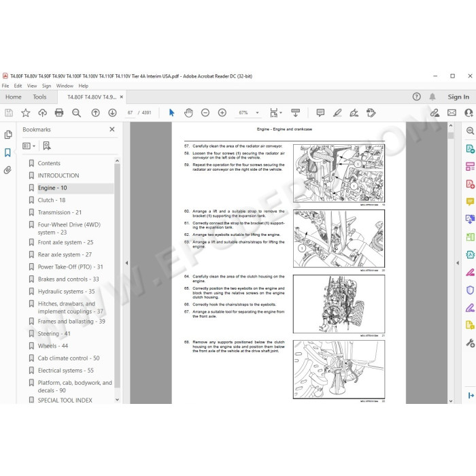Open the fit page options icon
476x476 pixels.
pyautogui.click(x=275, y=113)
